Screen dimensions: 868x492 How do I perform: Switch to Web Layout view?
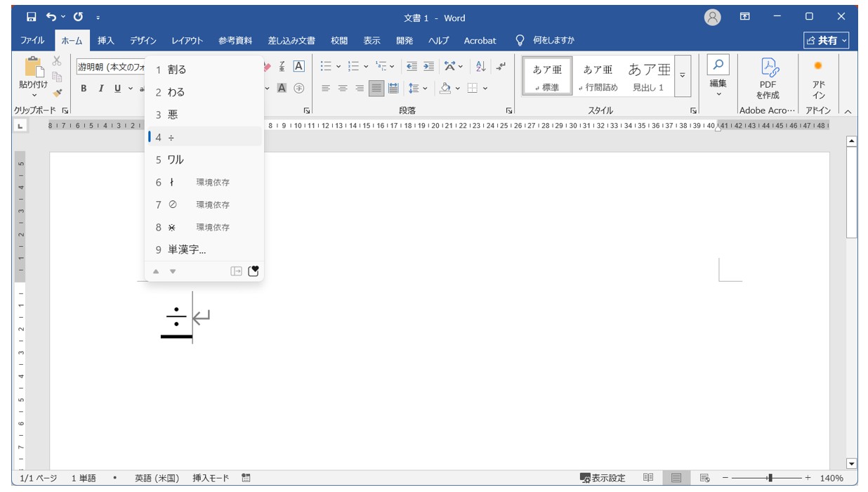click(x=704, y=478)
